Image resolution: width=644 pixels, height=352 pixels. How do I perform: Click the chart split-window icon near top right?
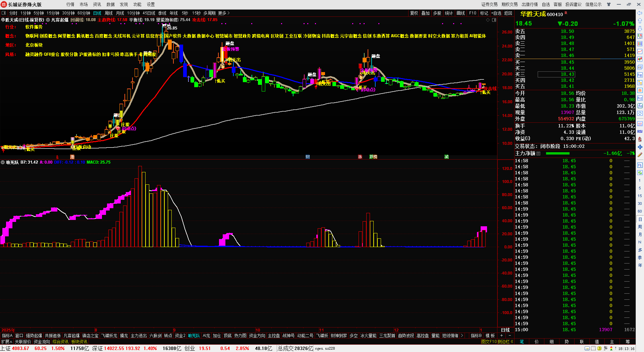(x=494, y=20)
